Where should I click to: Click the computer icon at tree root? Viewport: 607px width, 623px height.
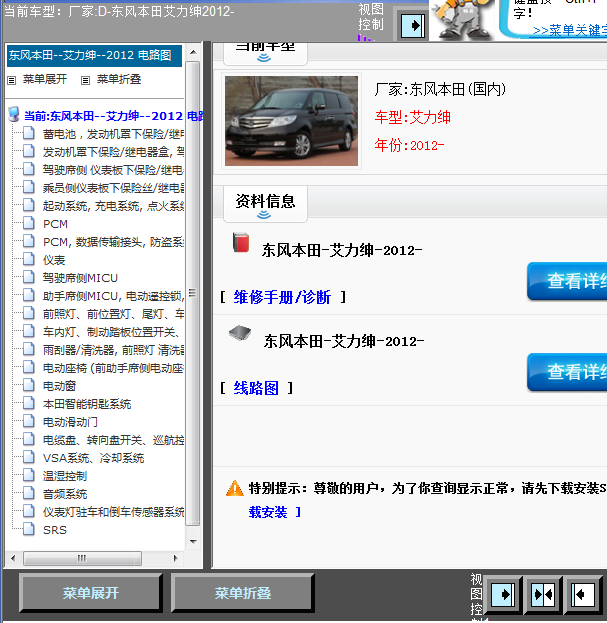(14, 114)
